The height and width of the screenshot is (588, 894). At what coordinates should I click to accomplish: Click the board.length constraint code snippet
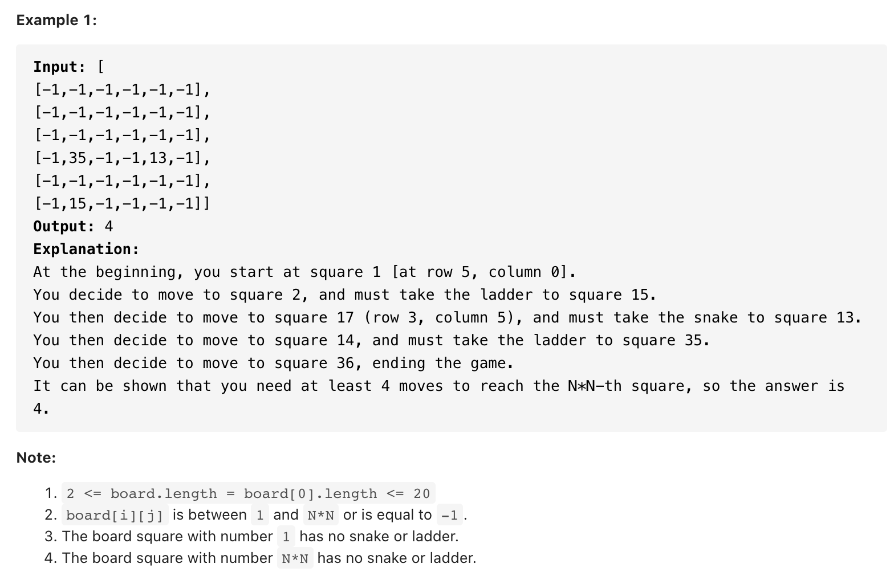pos(249,493)
